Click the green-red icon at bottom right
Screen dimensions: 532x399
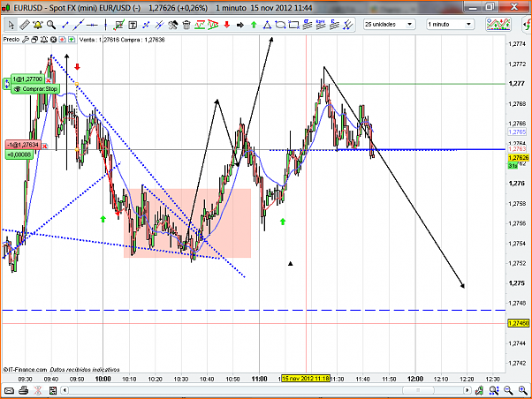479,390
